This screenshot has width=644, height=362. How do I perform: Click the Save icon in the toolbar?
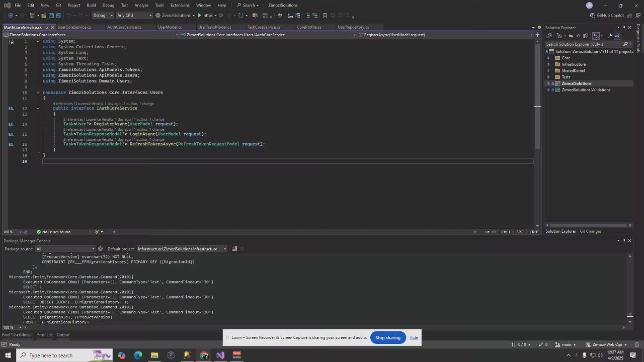pyautogui.click(x=51, y=16)
